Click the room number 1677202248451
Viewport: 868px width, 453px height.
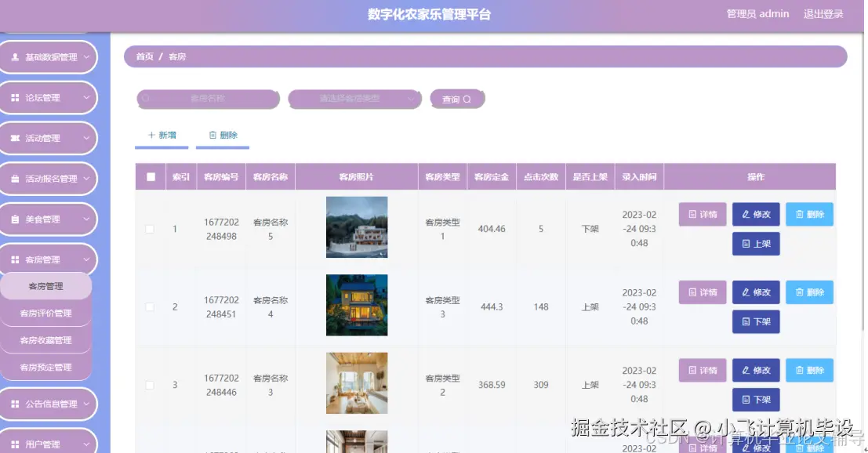[x=221, y=307]
